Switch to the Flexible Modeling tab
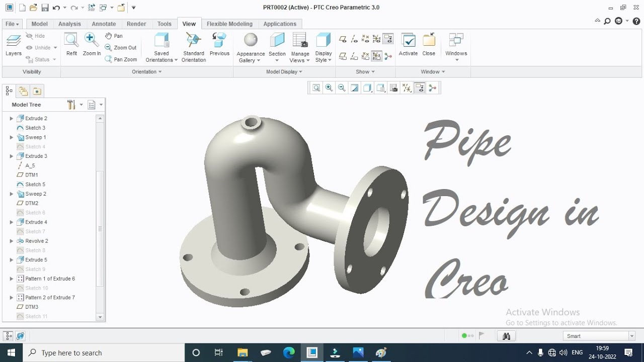 (229, 24)
